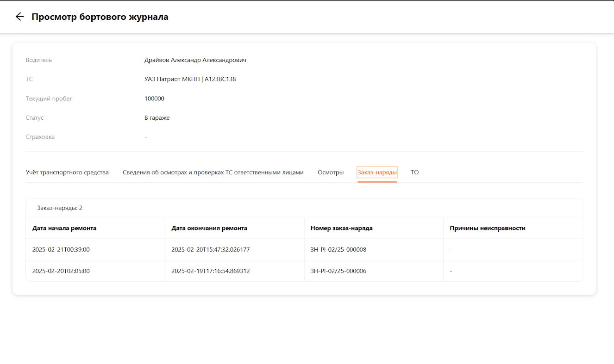The height and width of the screenshot is (364, 614).
Task: Select order number ЗН-PI-02/25-000006
Action: 338,271
